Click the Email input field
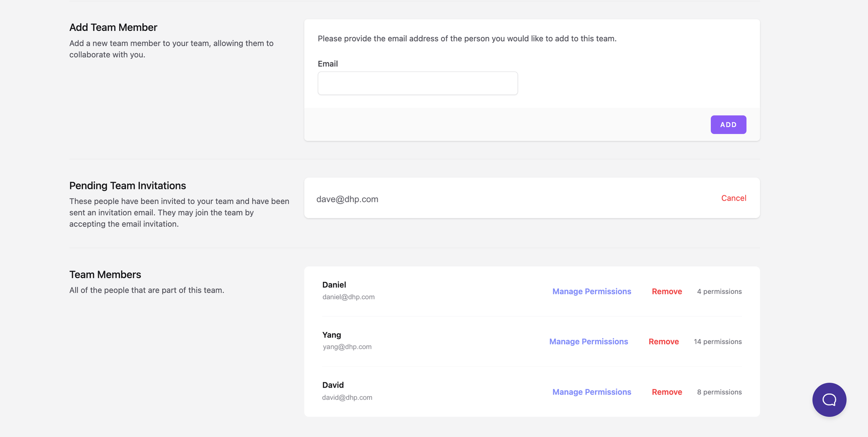The height and width of the screenshot is (437, 868). pyautogui.click(x=418, y=83)
